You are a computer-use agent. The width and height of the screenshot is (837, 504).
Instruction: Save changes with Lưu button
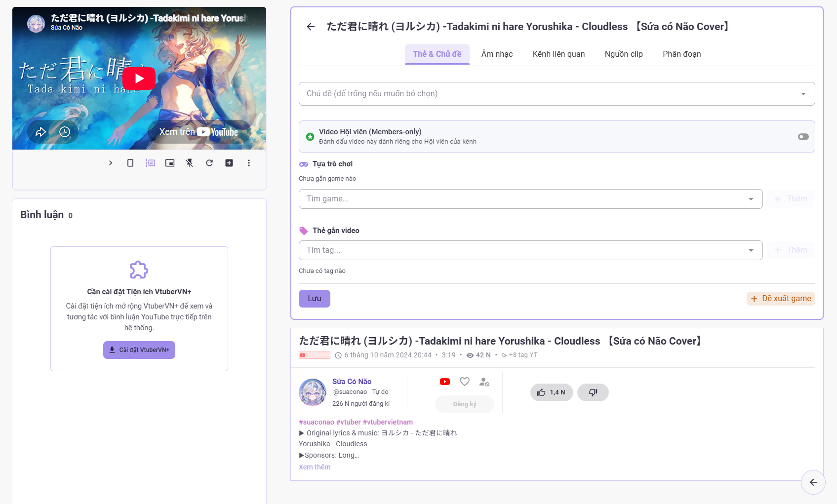pyautogui.click(x=314, y=299)
